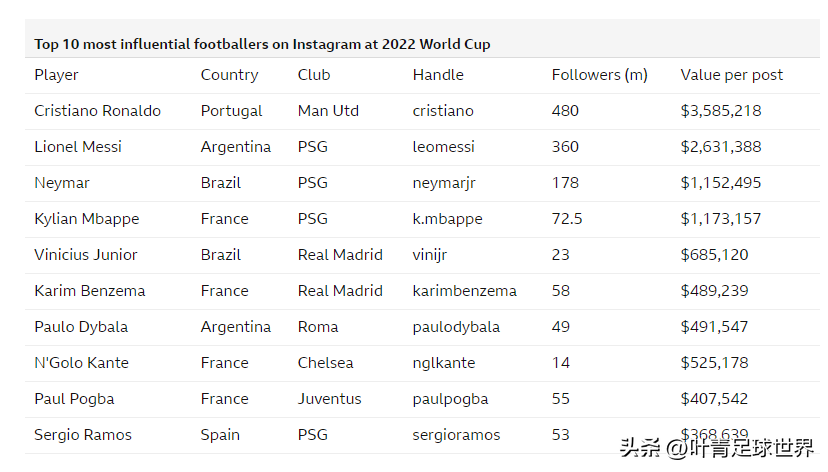The width and height of the screenshot is (828, 472).
Task: Click the Value per post header
Action: [x=732, y=75]
